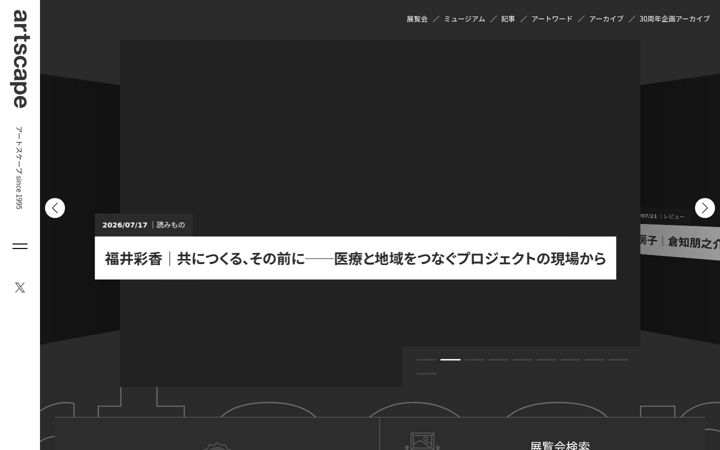Jump to the first carousel slide indicator
This screenshot has height=450, width=720.
pyautogui.click(x=426, y=360)
